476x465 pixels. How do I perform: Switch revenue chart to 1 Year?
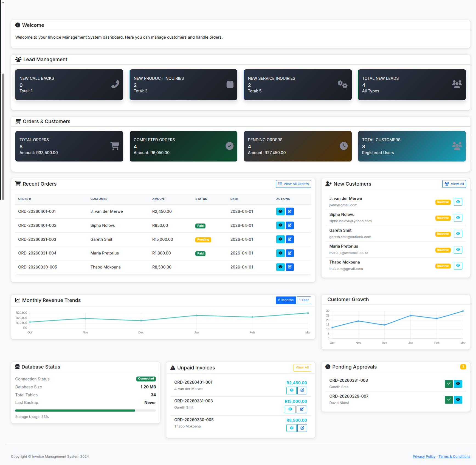[304, 300]
